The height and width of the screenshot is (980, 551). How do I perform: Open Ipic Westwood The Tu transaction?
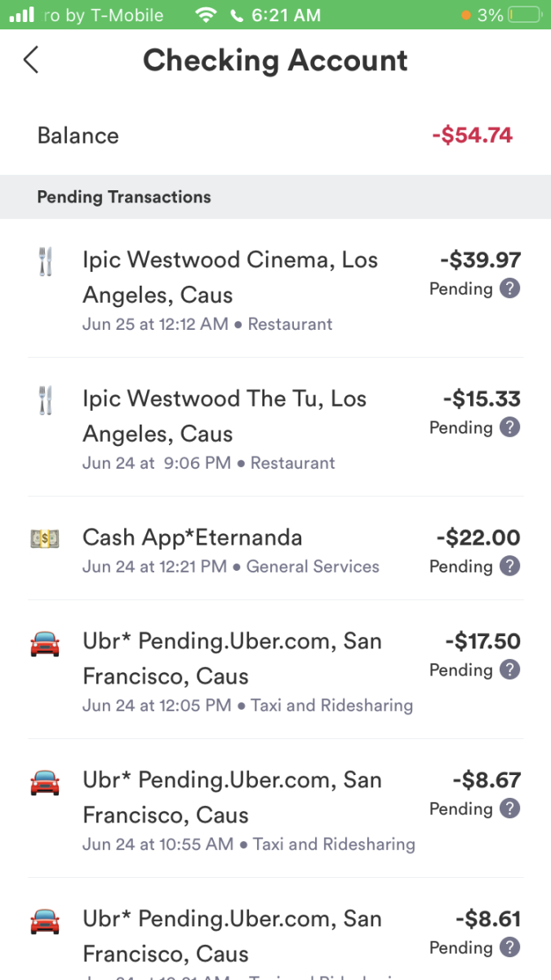(x=275, y=427)
